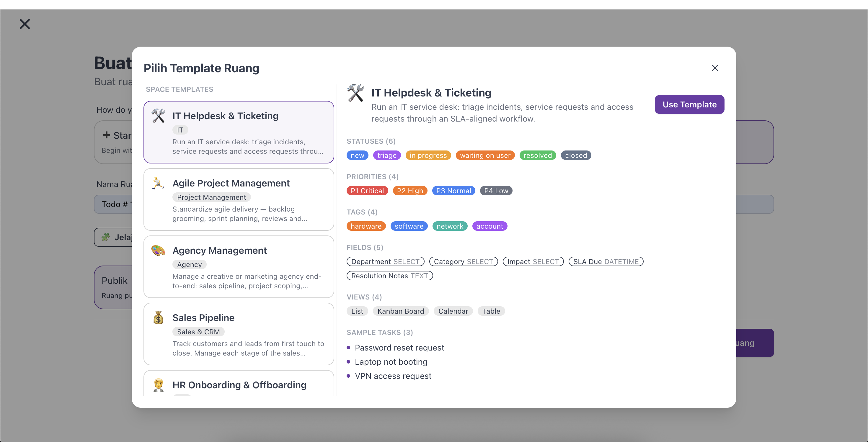Click the 'VPN access request' sample task
The width and height of the screenshot is (868, 442).
coord(393,376)
